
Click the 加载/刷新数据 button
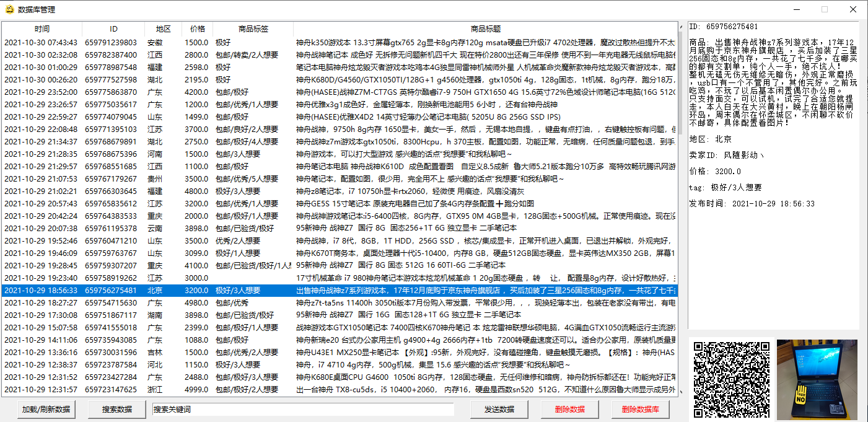coord(46,409)
